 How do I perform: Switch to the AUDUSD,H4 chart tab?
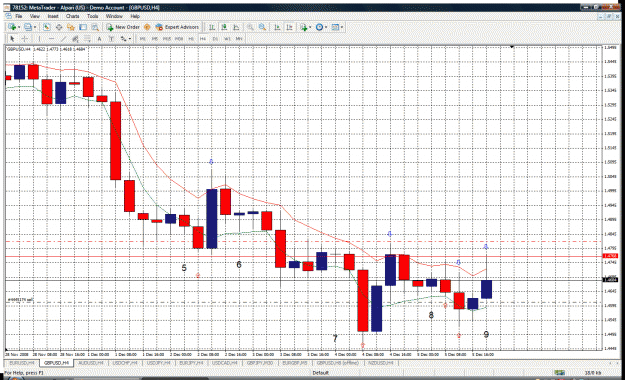tap(91, 363)
